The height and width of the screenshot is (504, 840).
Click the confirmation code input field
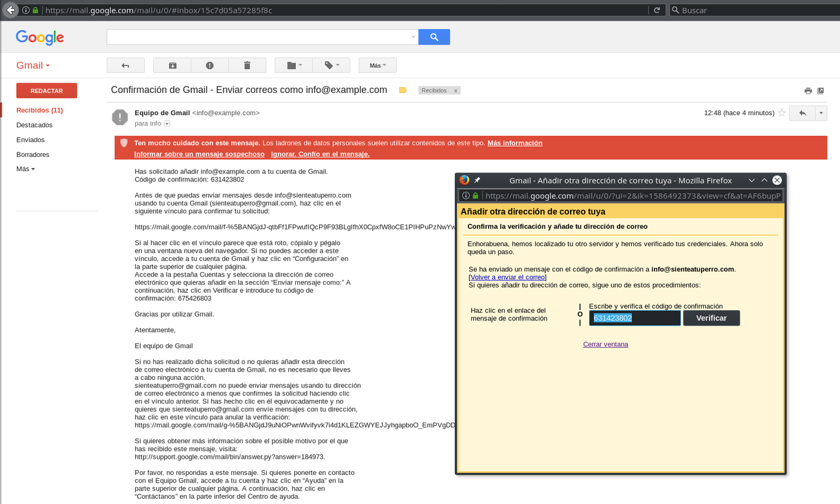click(x=635, y=318)
